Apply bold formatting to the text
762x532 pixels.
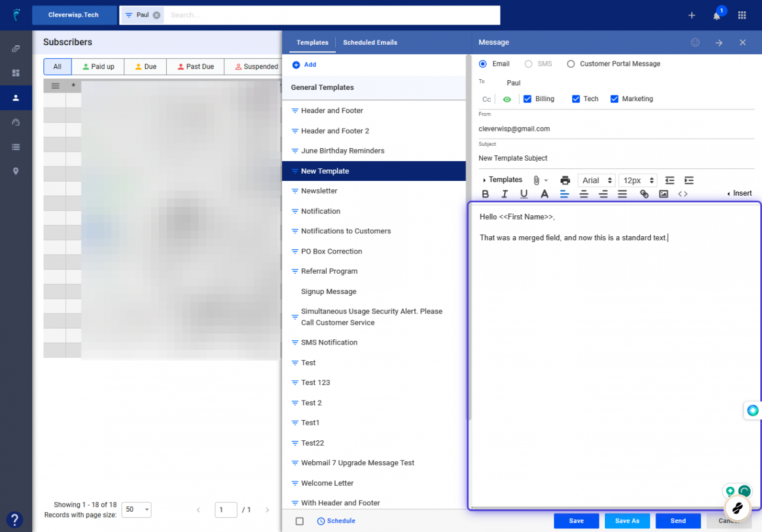click(485, 193)
